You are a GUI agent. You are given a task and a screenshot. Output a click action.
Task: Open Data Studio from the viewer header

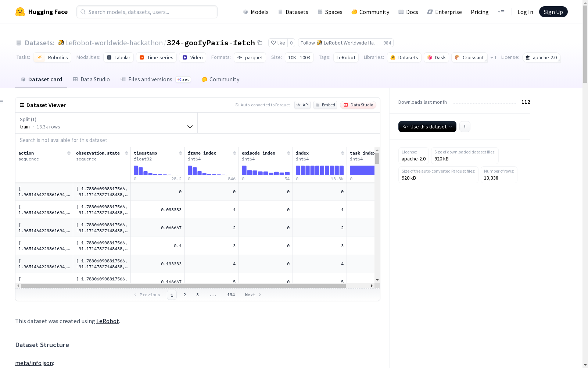pyautogui.click(x=358, y=105)
